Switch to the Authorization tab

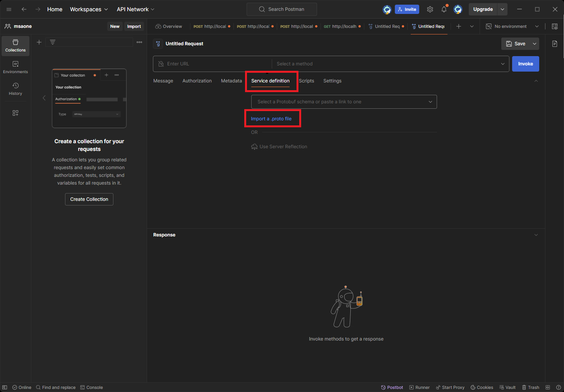click(197, 81)
